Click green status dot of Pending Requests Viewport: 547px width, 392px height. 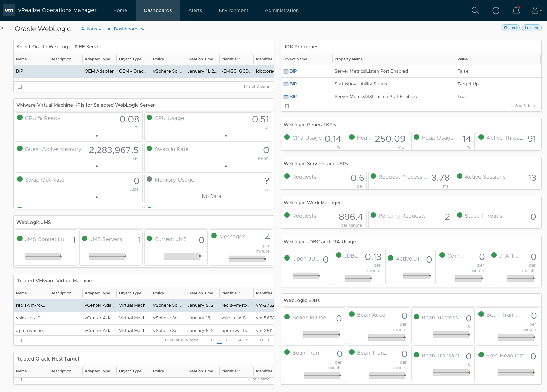[373, 215]
